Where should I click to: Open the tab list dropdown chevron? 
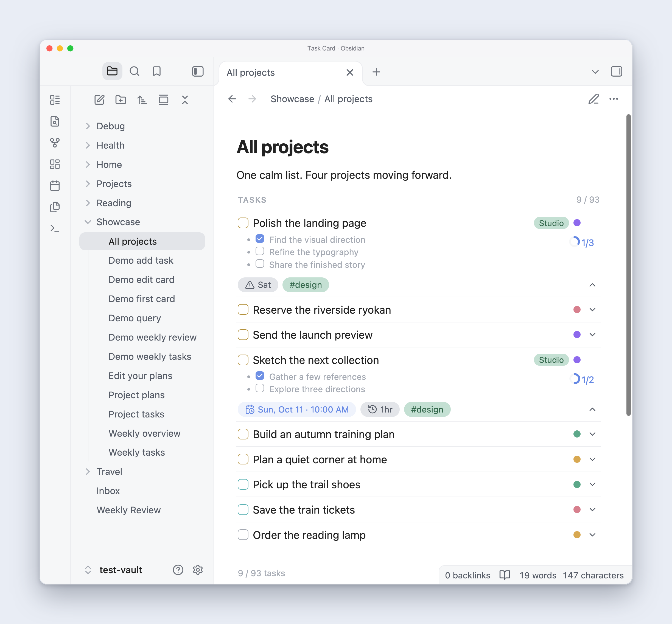595,72
